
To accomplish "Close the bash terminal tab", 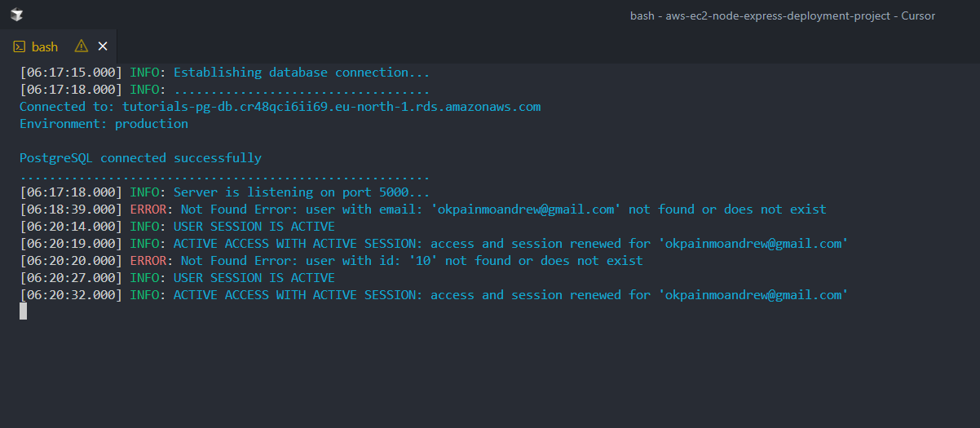I will [x=102, y=46].
